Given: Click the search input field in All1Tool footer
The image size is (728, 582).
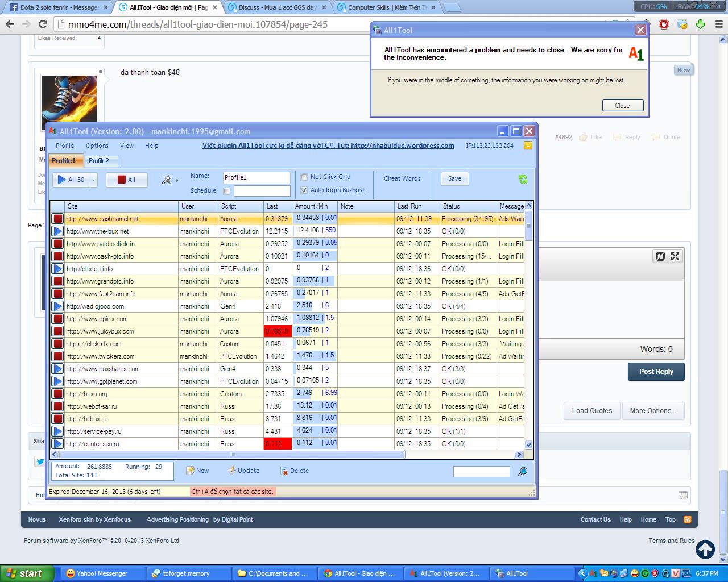Looking at the screenshot, I should (482, 472).
